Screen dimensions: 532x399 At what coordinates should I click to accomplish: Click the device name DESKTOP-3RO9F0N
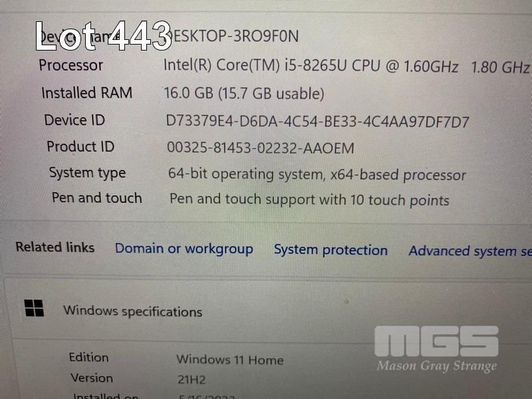pos(234,37)
